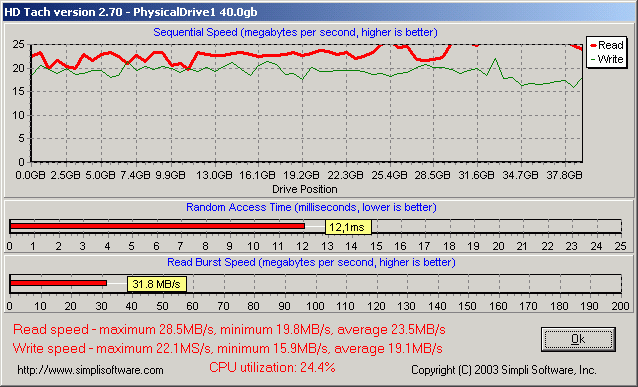The width and height of the screenshot is (638, 387).
Task: Click the 34.7GB axis tick label
Action: coord(520,175)
